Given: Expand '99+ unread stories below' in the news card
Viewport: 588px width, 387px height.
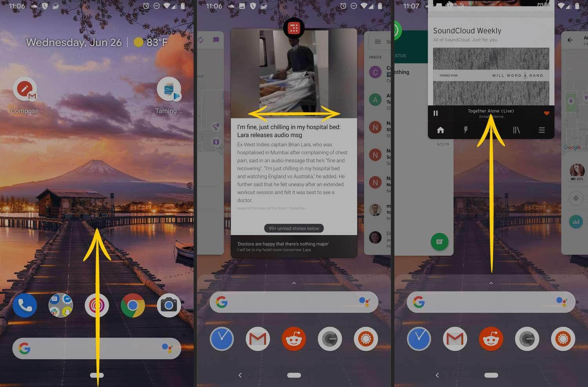Looking at the screenshot, I should click(294, 228).
